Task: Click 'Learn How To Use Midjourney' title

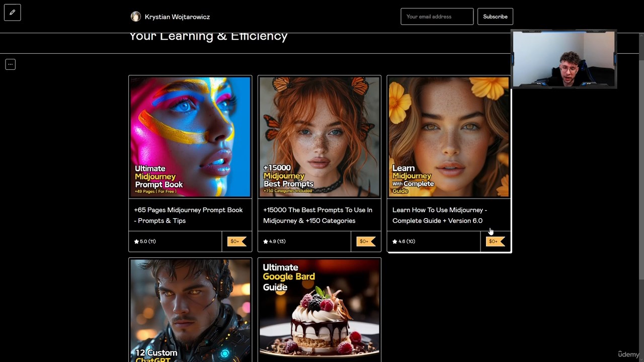Action: coord(440,215)
